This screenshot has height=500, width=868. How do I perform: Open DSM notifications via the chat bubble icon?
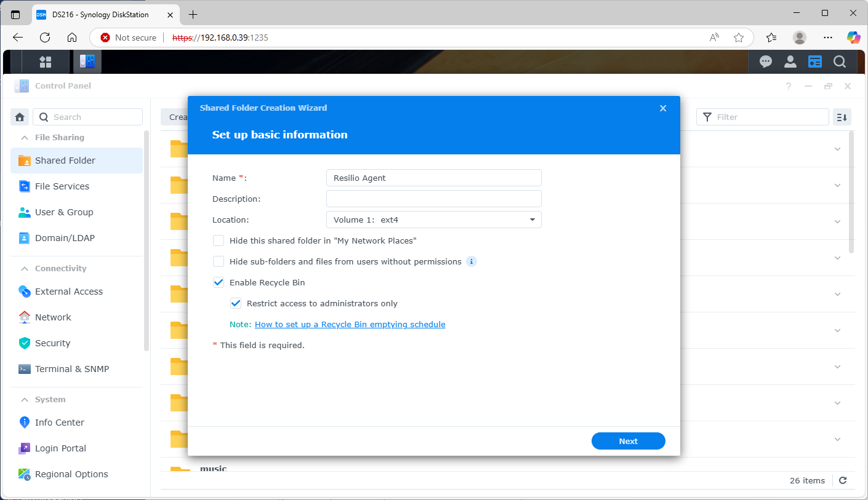click(765, 62)
